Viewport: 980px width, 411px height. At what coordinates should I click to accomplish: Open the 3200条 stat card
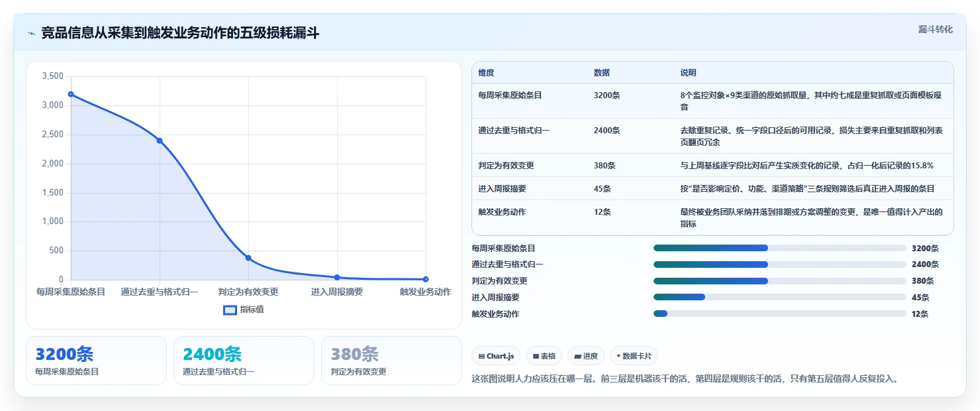pos(96,361)
